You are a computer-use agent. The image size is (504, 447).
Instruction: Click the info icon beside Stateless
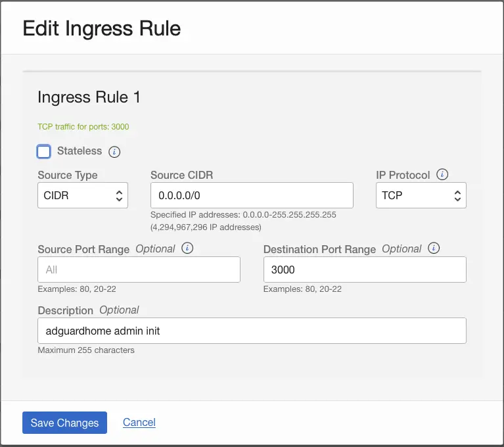pyautogui.click(x=114, y=152)
